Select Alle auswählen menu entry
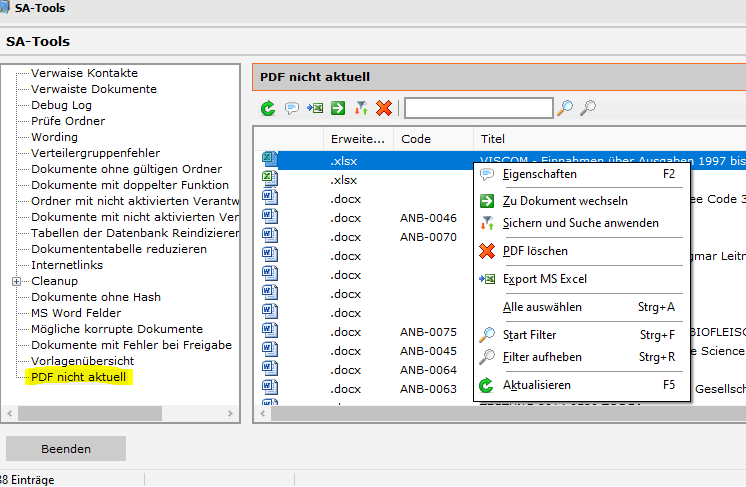This screenshot has width=746, height=487. pyautogui.click(x=581, y=307)
